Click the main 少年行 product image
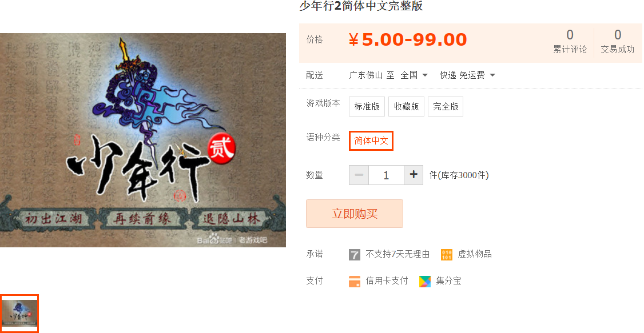The image size is (644, 333). point(143,141)
